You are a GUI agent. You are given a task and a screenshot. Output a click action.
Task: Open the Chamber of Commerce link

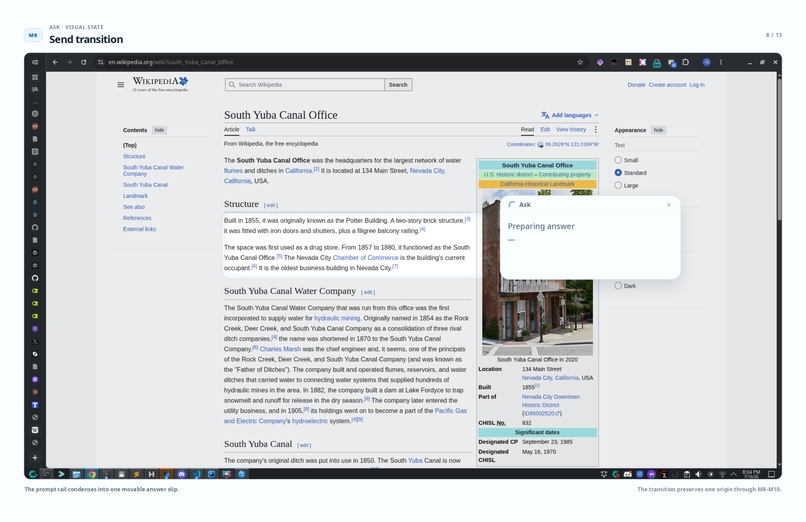click(x=365, y=257)
